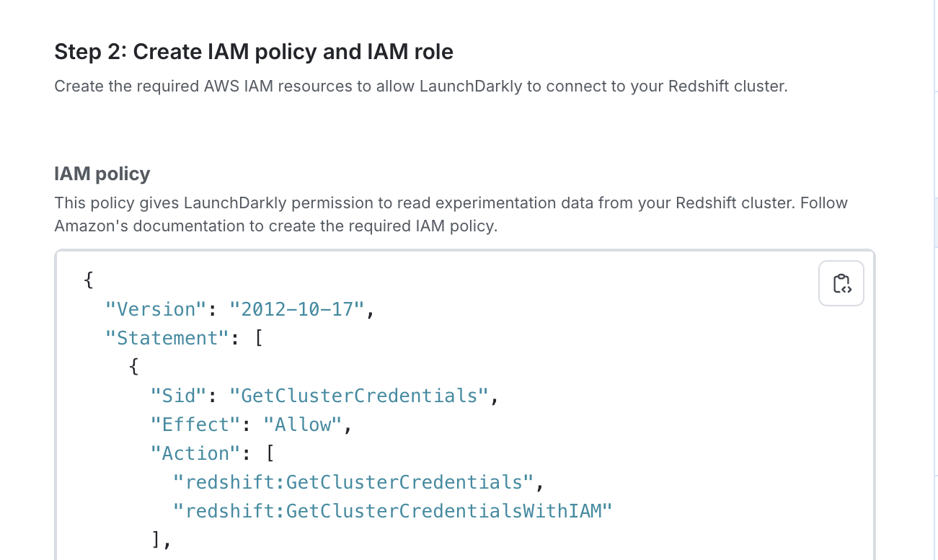This screenshot has width=938, height=560.
Task: Click the "Statement" key in the JSON
Action: [x=167, y=337]
